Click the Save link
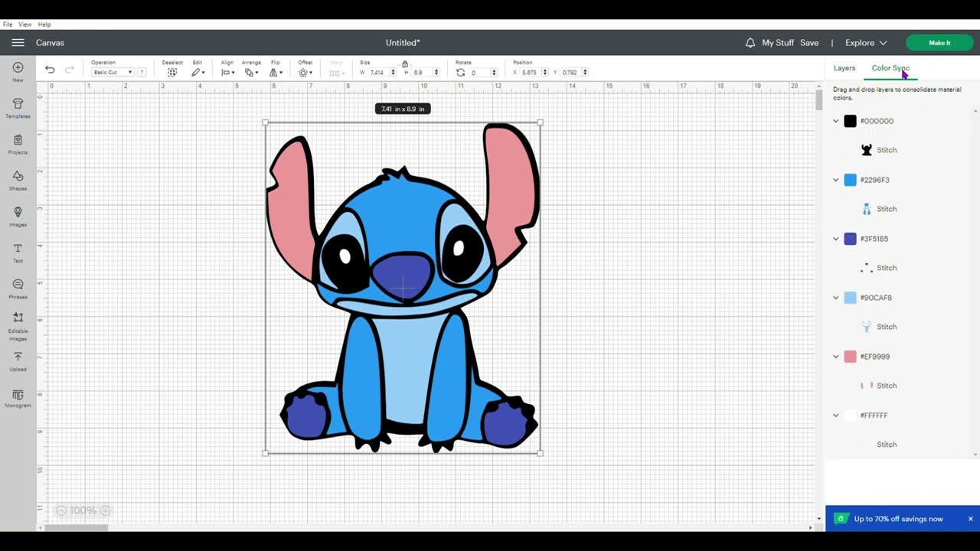The width and height of the screenshot is (980, 551). point(809,43)
